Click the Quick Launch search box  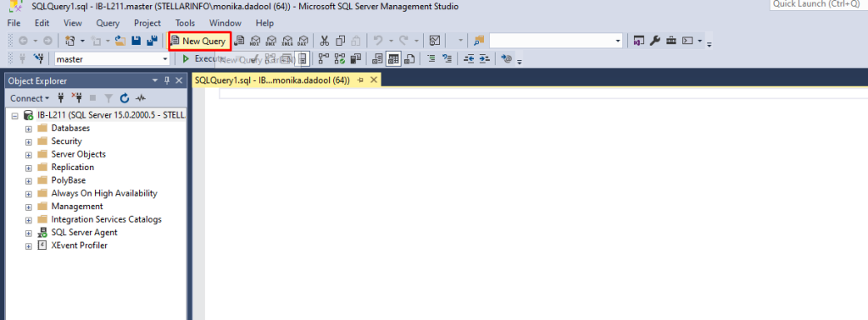(819, 4)
